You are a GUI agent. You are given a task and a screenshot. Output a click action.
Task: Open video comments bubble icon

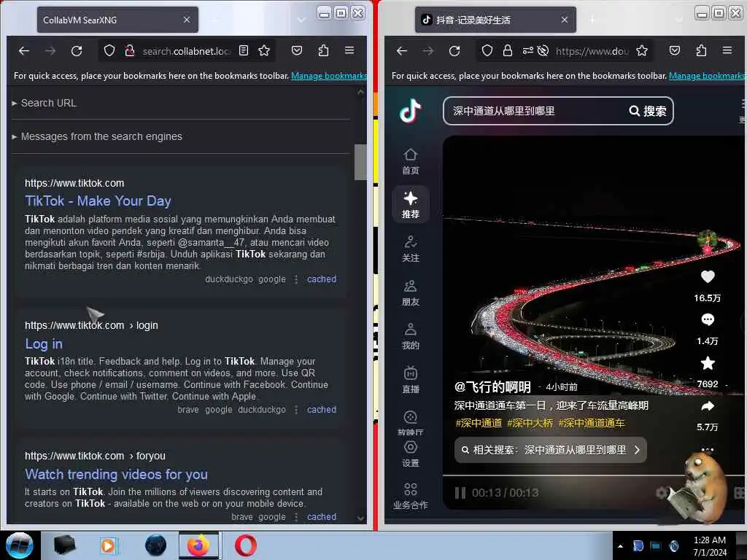coord(708,319)
